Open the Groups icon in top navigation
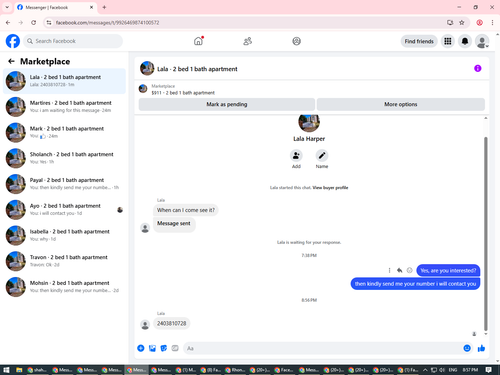Image resolution: width=500 pixels, height=375 pixels. pos(296,41)
